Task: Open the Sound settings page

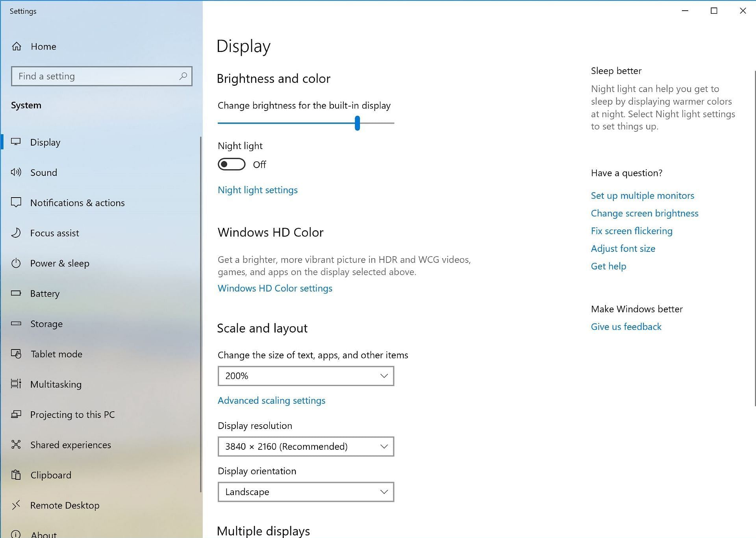Action: [x=44, y=172]
